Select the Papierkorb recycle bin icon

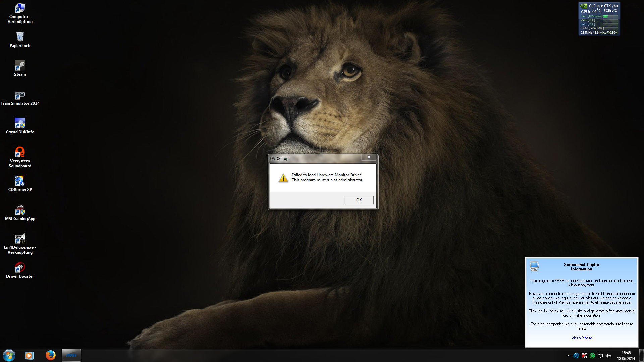point(20,37)
